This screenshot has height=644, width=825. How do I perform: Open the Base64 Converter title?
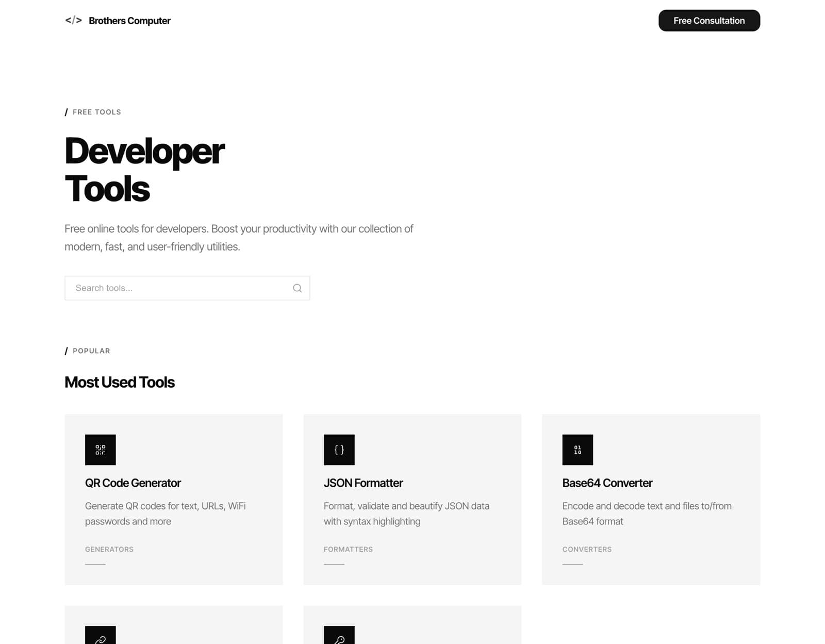607,483
